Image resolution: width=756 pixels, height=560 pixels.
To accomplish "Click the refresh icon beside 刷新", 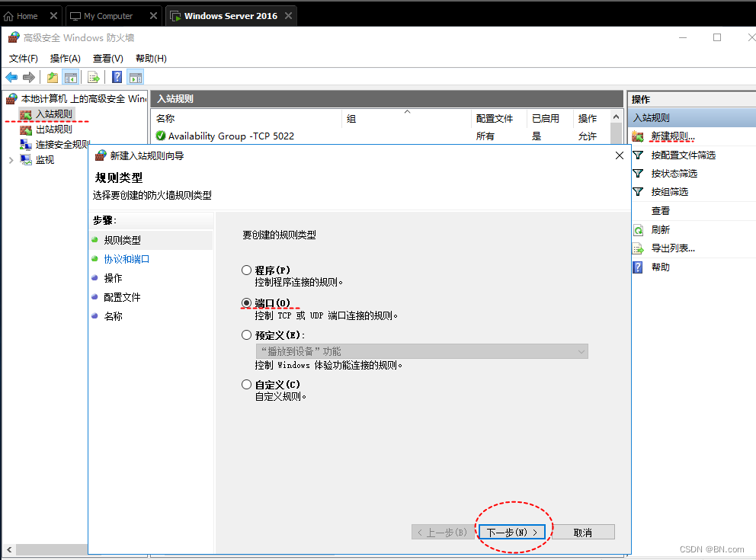I will [638, 230].
